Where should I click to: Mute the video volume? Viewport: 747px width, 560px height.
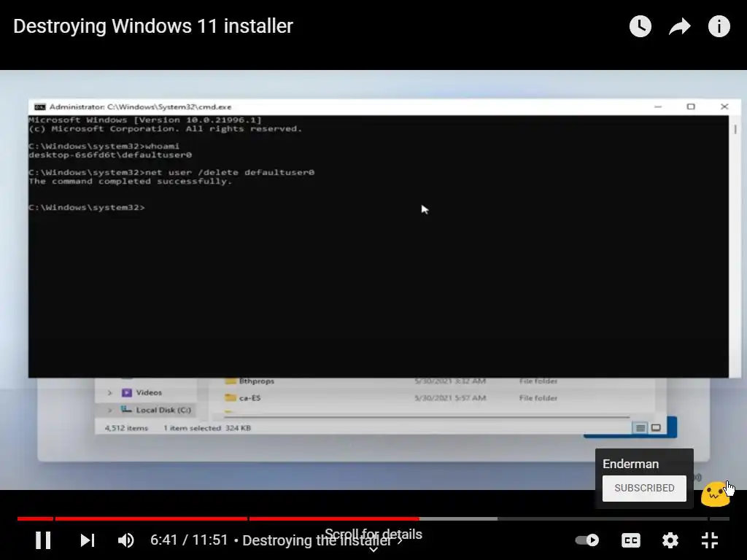(x=125, y=540)
